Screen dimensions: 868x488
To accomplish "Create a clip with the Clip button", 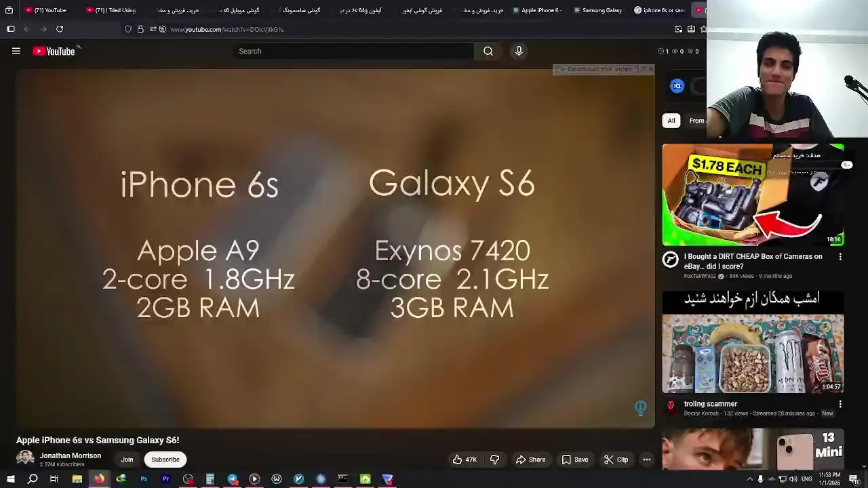I will point(616,460).
